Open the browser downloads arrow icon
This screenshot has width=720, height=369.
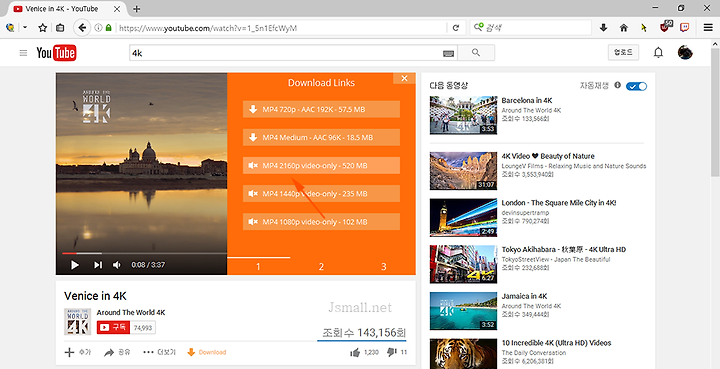click(603, 28)
